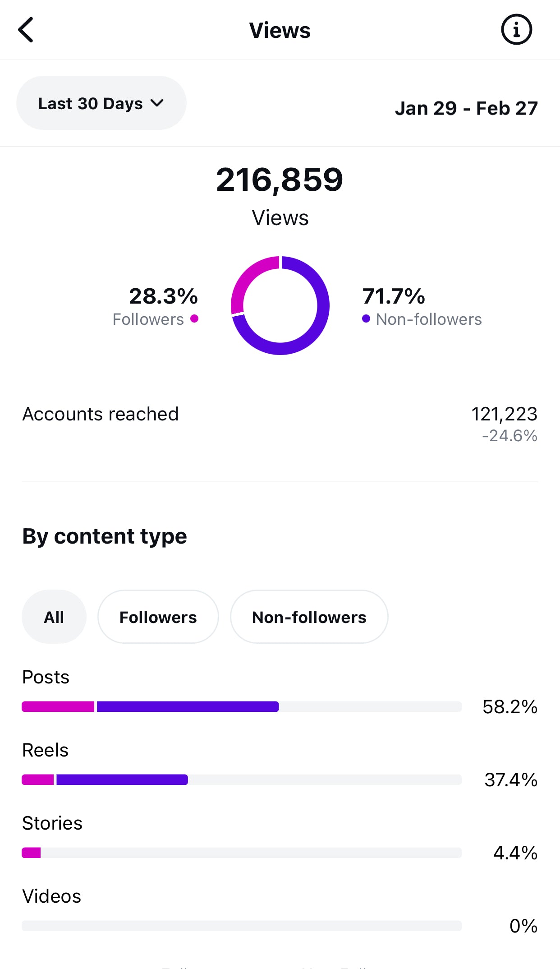Open the Accounts reached row

[x=280, y=424]
